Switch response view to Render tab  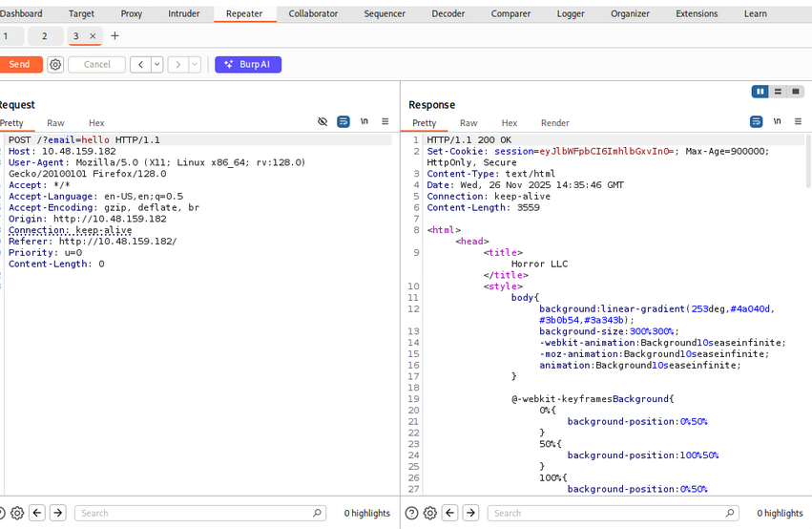pyautogui.click(x=554, y=123)
